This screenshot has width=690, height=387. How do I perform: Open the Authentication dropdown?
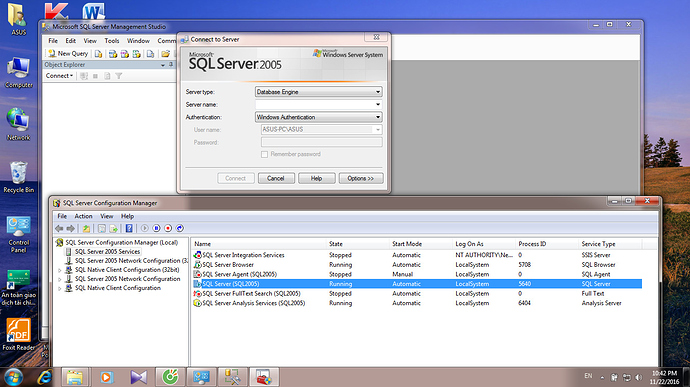coord(319,117)
